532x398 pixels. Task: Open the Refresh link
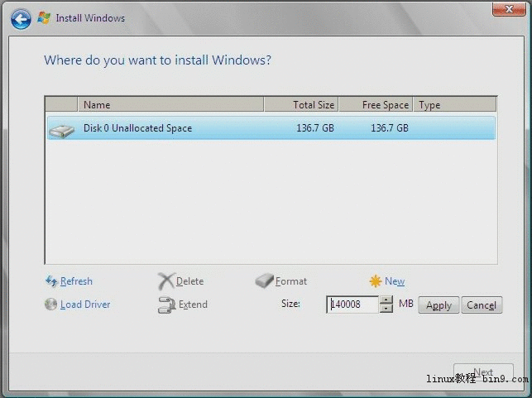[x=76, y=281]
